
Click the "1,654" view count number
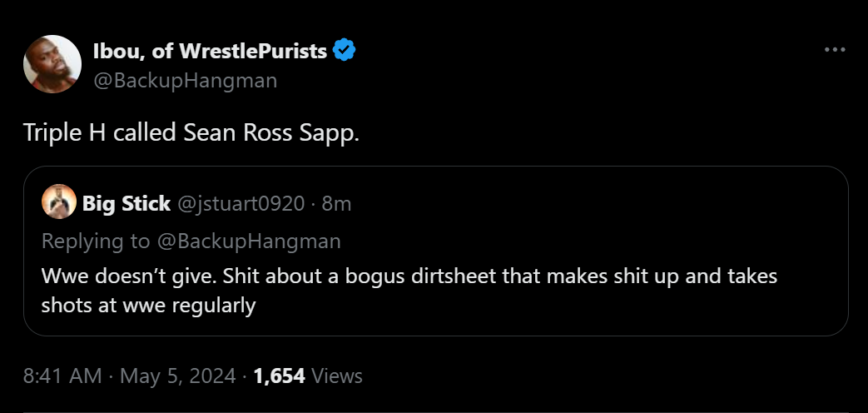point(279,376)
